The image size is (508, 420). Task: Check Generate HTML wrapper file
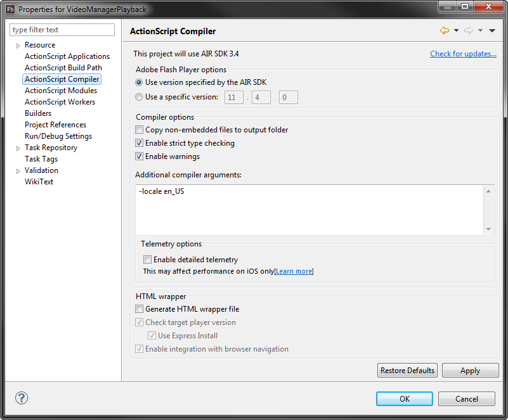click(140, 309)
